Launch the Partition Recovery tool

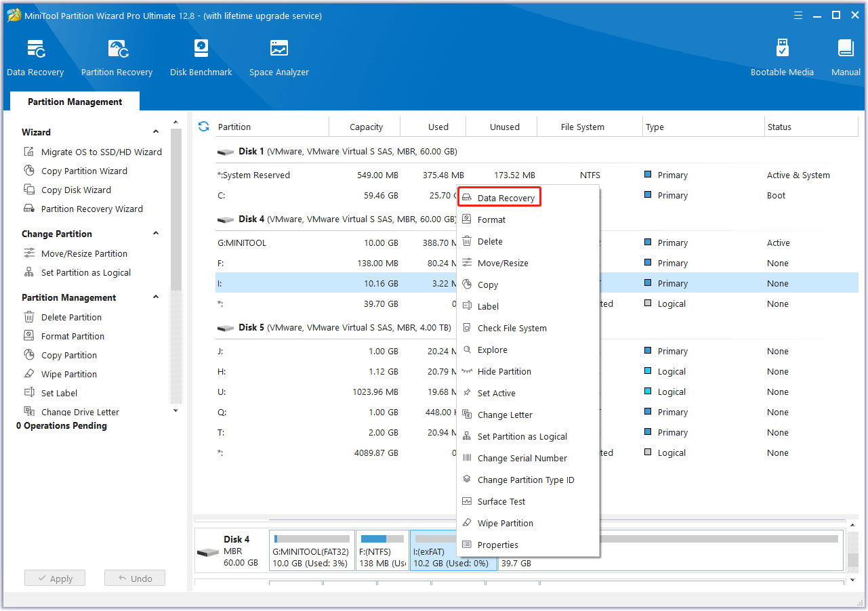click(x=117, y=58)
